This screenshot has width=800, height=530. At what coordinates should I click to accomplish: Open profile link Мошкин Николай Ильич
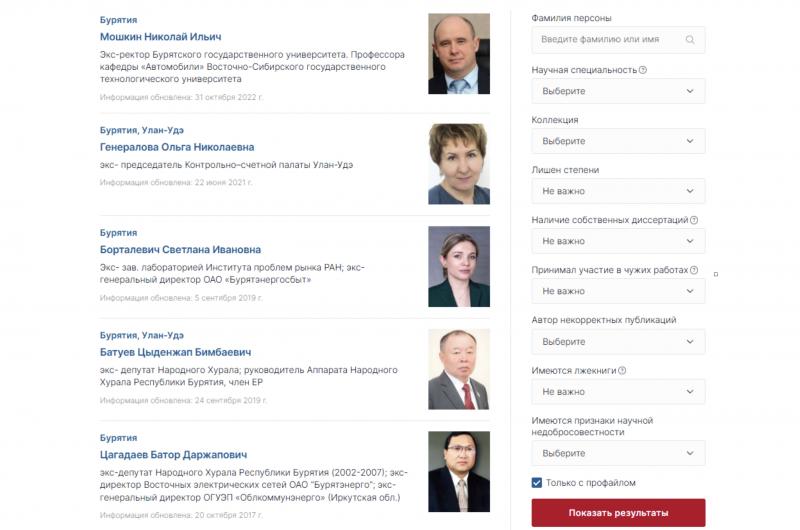click(160, 37)
